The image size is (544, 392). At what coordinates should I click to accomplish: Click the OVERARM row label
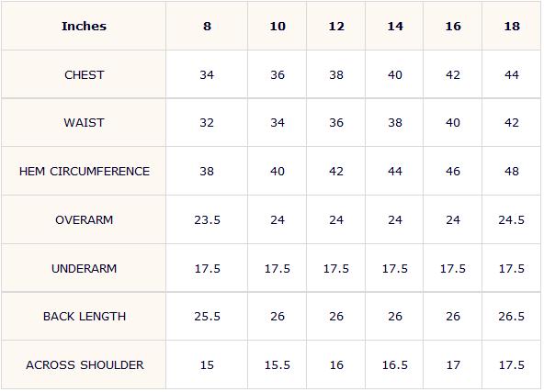pyautogui.click(x=84, y=219)
